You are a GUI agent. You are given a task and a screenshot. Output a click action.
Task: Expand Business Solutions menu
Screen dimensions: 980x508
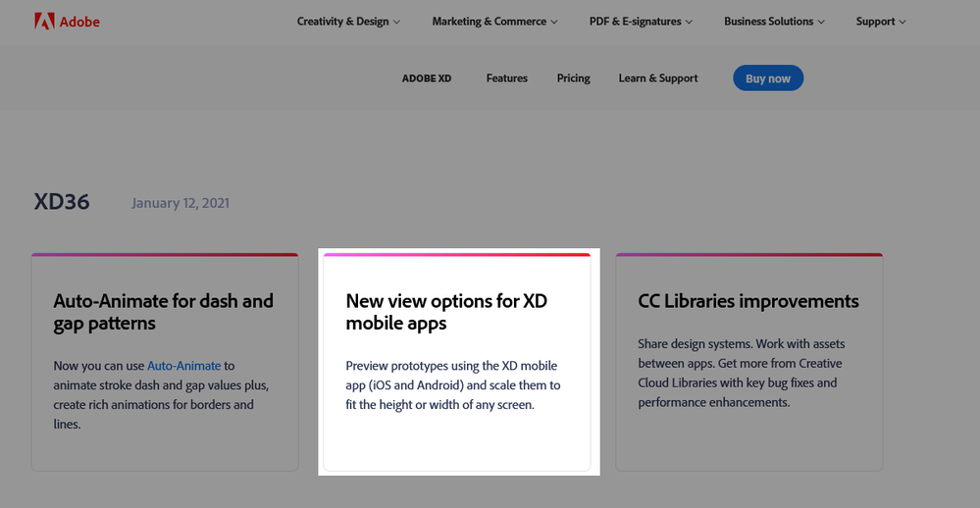774,22
